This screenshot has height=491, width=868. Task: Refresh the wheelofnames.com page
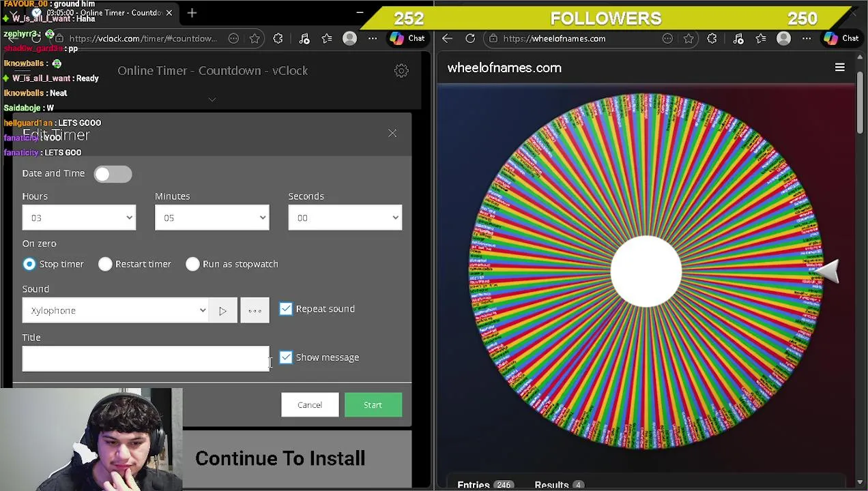point(470,38)
